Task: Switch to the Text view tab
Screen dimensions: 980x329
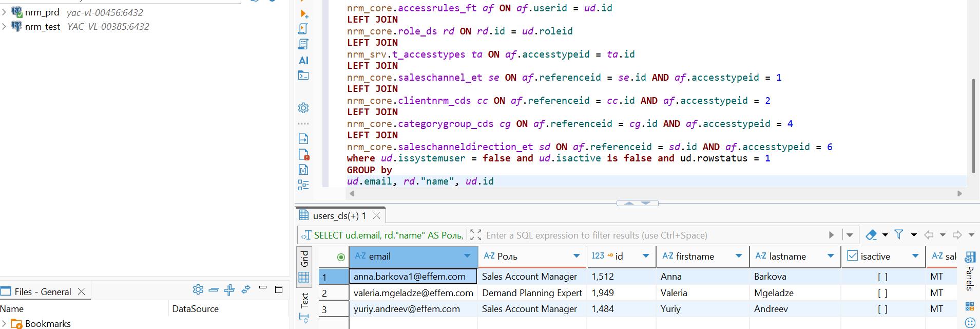Action: pos(304,300)
